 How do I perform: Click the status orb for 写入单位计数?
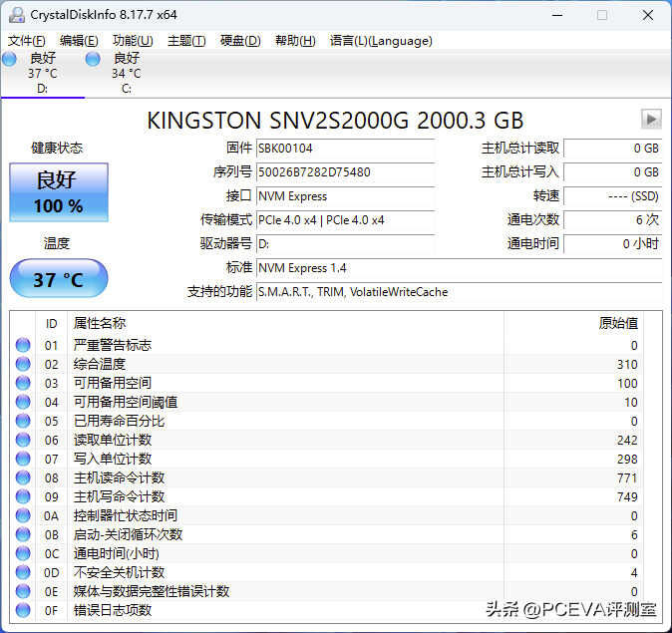23,459
